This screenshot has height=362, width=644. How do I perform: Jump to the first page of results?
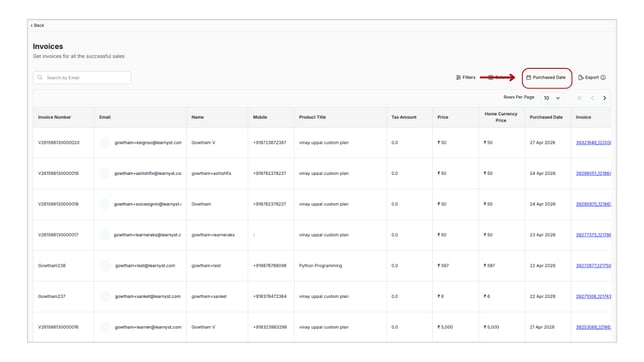point(579,98)
